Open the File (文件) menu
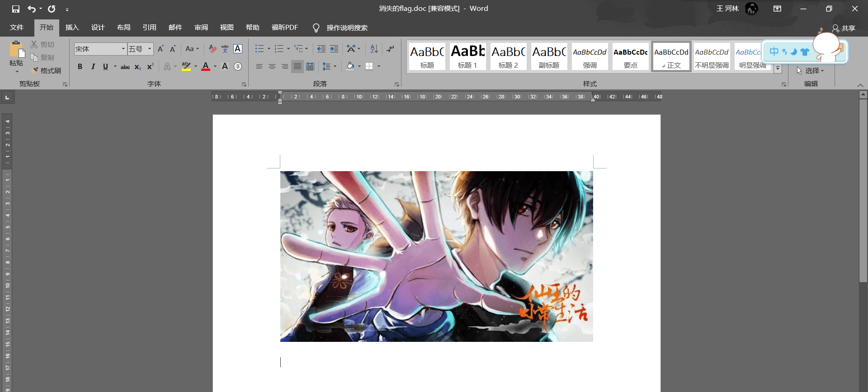The height and width of the screenshot is (392, 868). (17, 28)
